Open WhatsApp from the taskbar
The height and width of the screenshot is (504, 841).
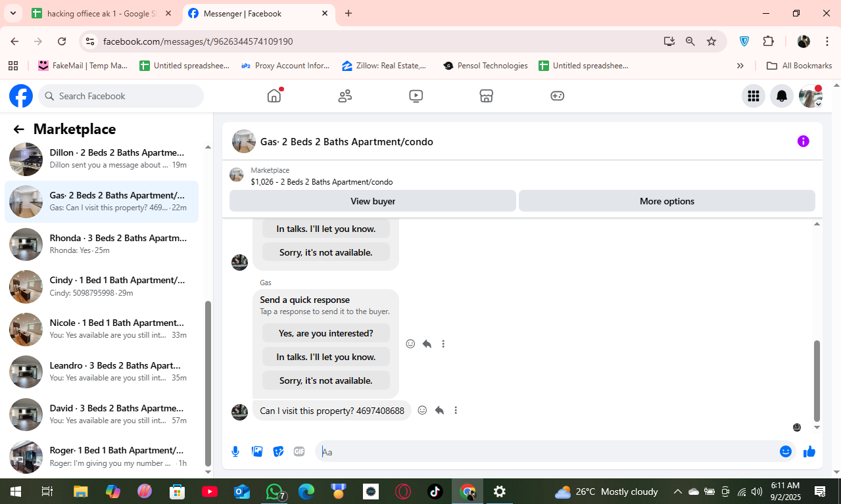point(275,492)
